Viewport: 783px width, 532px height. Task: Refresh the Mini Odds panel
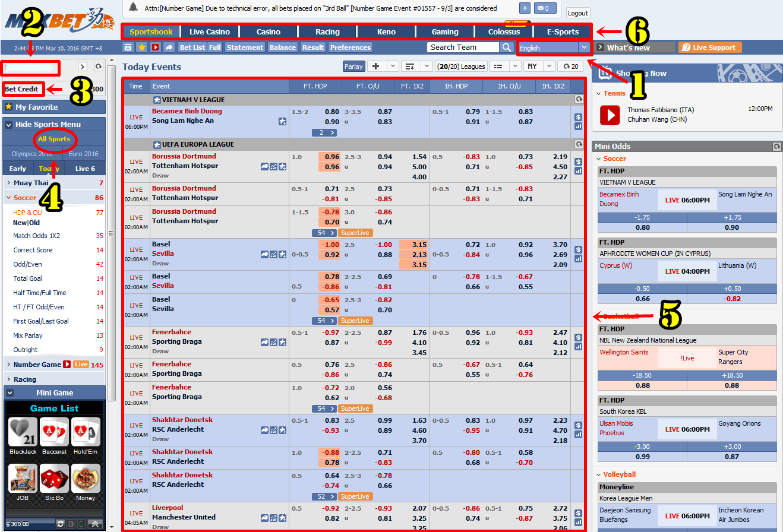tap(776, 146)
